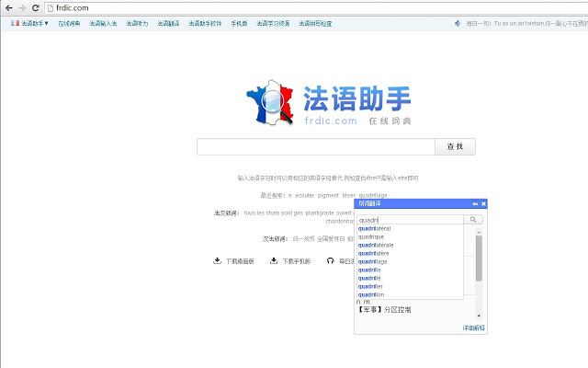
Task: Open recent search 'quadrillage'
Action: pyautogui.click(x=373, y=195)
